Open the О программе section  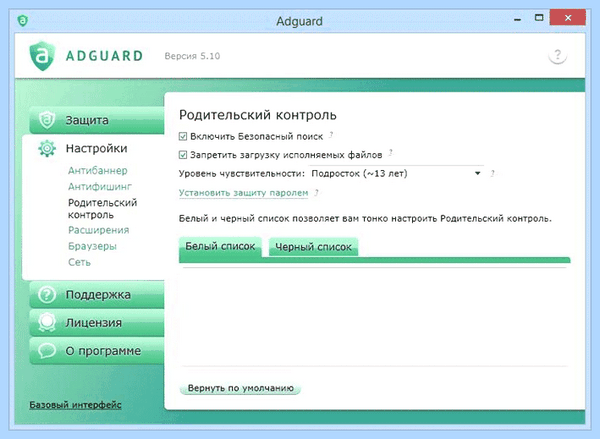coord(97,351)
